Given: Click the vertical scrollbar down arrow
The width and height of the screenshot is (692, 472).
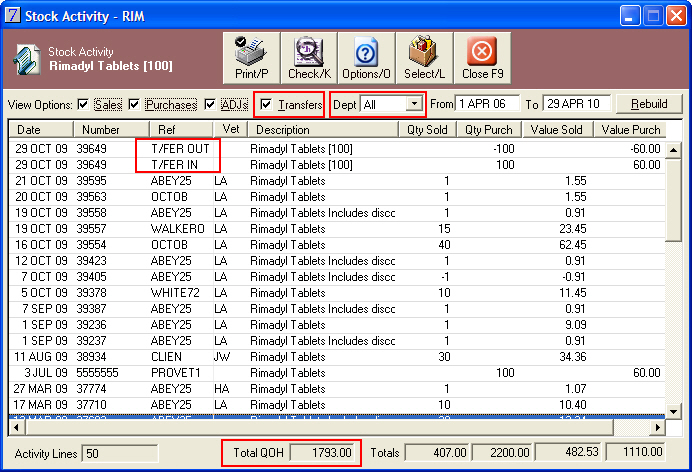Looking at the screenshot, I should pyautogui.click(x=673, y=412).
